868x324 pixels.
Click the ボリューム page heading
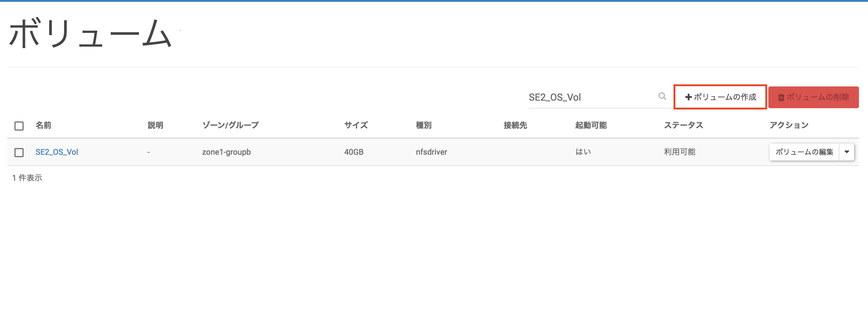(90, 33)
